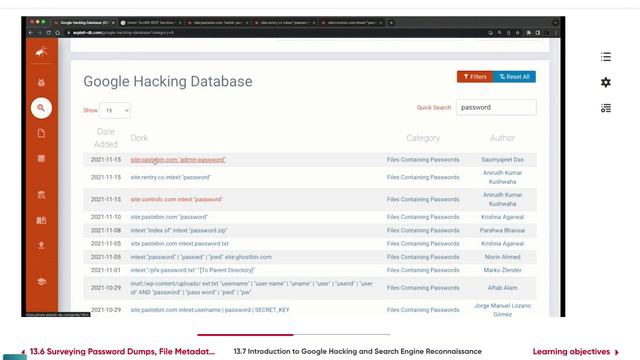The image size is (640, 360).
Task: Open author Nisrin Ahmed
Action: pyautogui.click(x=502, y=257)
